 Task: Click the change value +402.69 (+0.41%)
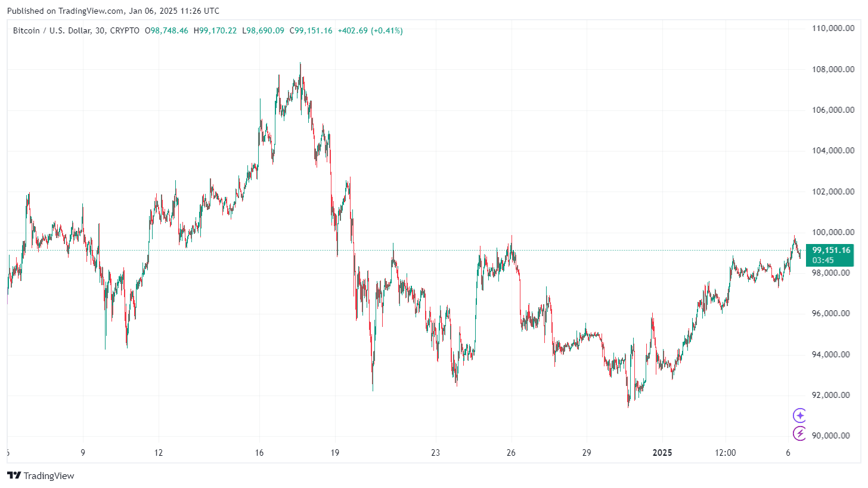click(370, 30)
